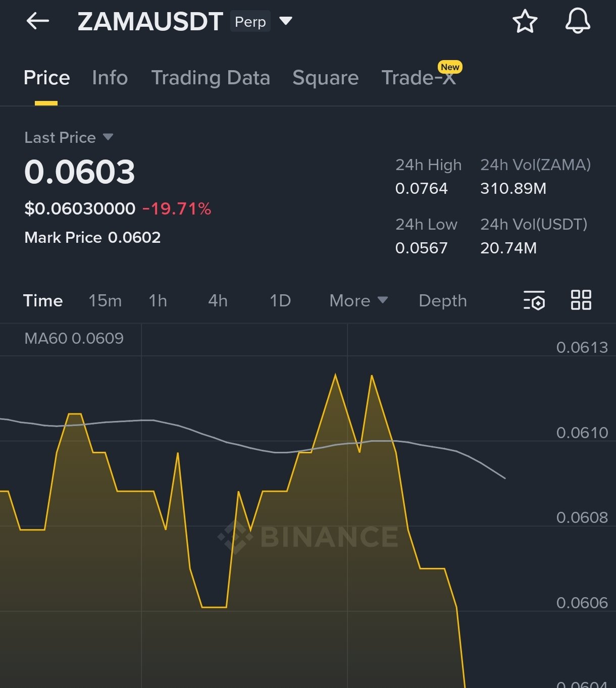Go to the Square tab

pyautogui.click(x=325, y=78)
